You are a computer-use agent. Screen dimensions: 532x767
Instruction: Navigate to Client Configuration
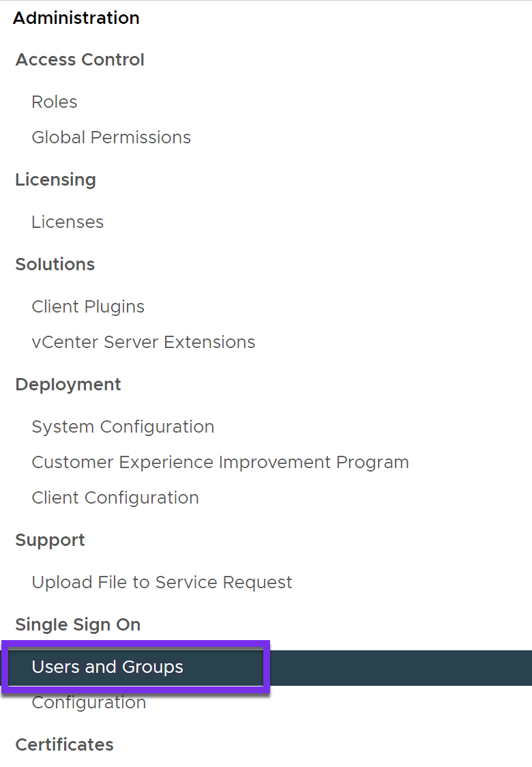(115, 498)
